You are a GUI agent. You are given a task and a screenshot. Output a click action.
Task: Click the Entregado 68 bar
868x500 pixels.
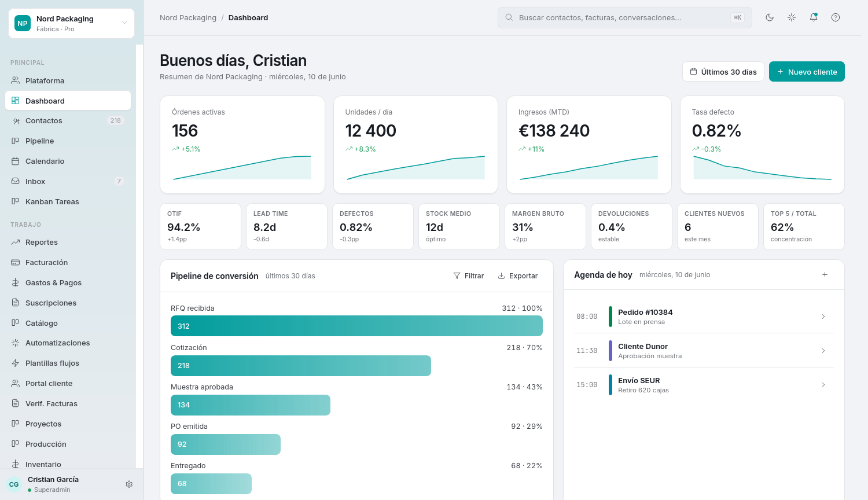coord(211,484)
